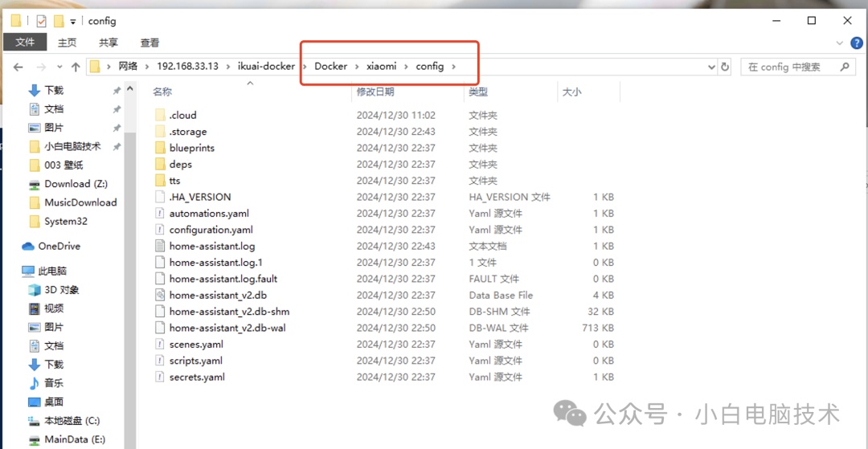
Task: Click 网络 in the address path
Action: click(128, 67)
